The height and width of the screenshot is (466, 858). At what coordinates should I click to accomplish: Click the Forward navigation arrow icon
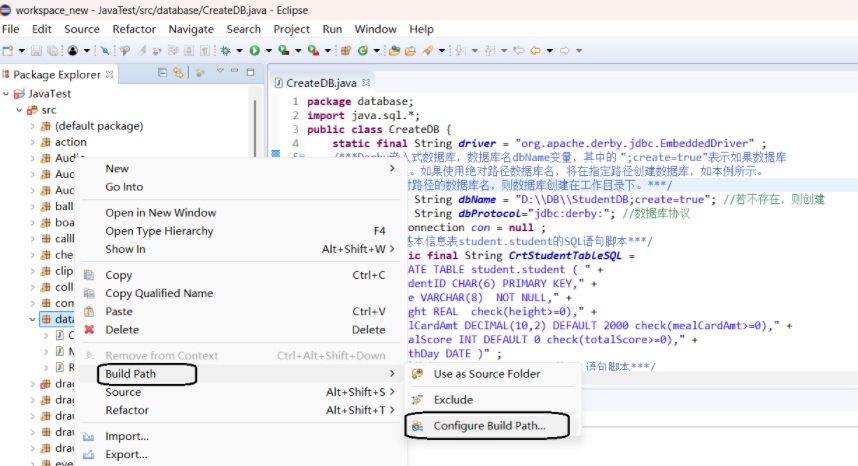point(565,51)
